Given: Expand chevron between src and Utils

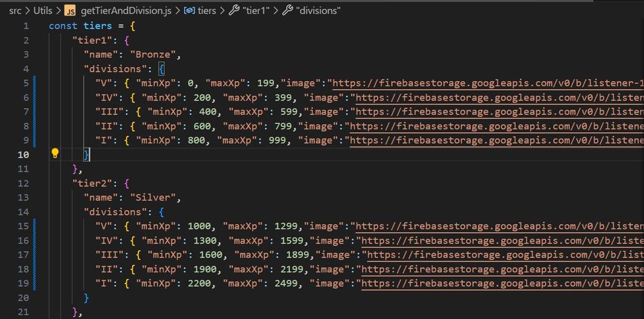Looking at the screenshot, I should click(28, 11).
